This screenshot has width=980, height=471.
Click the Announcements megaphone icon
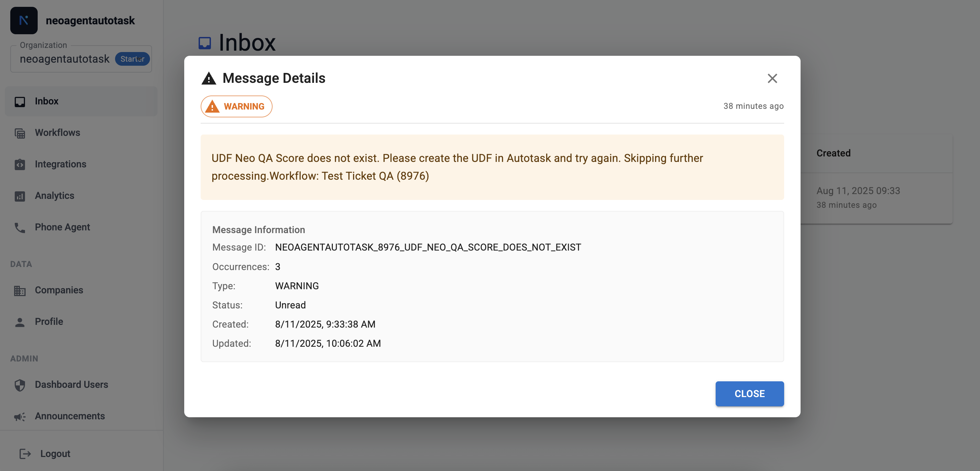tap(20, 417)
